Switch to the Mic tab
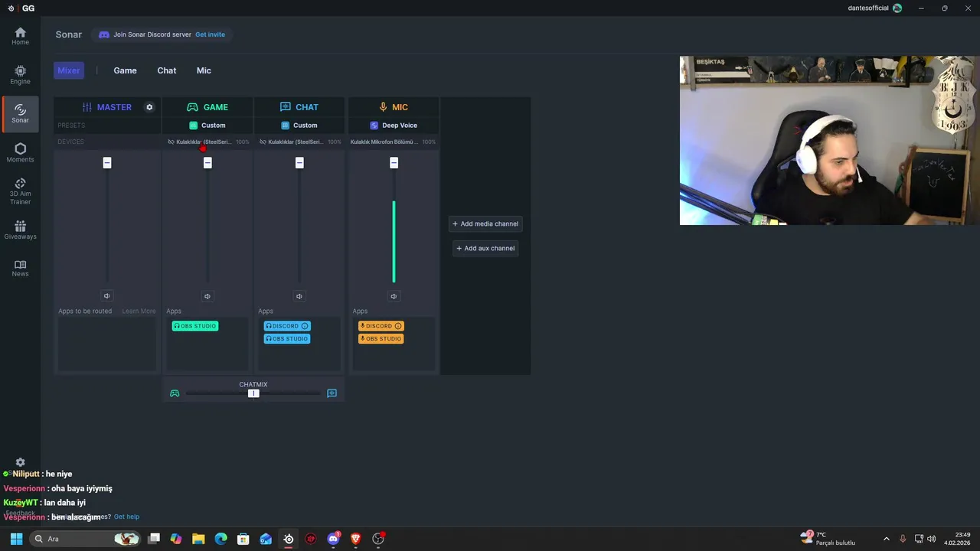The image size is (980, 551). (204, 70)
